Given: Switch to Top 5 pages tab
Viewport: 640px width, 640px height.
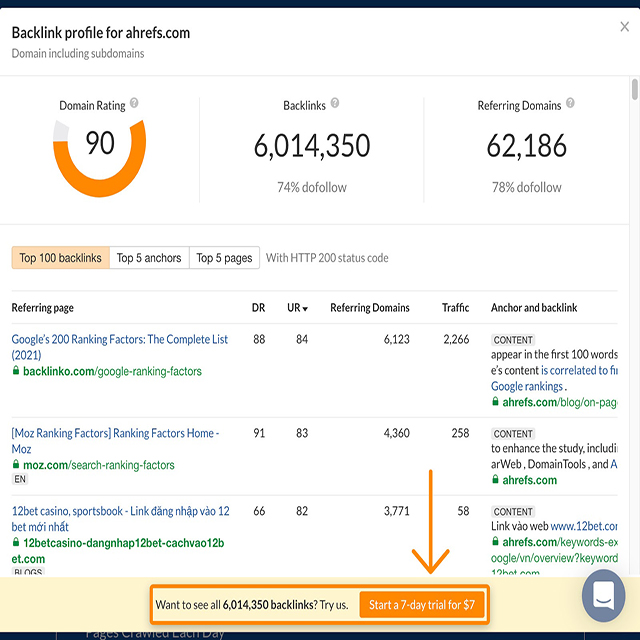Looking at the screenshot, I should click(224, 258).
